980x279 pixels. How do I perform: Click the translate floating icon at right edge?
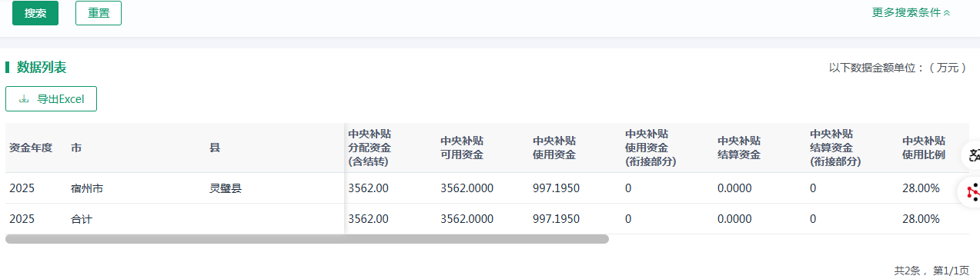click(973, 155)
